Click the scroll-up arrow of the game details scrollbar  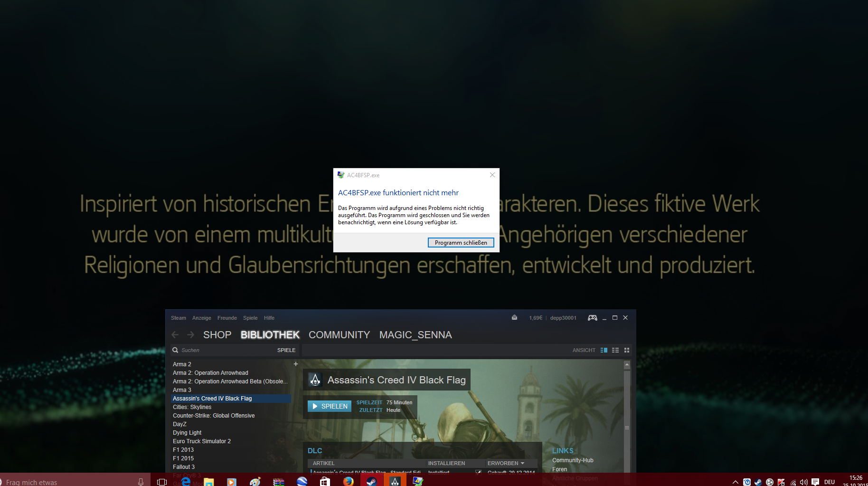coord(627,365)
